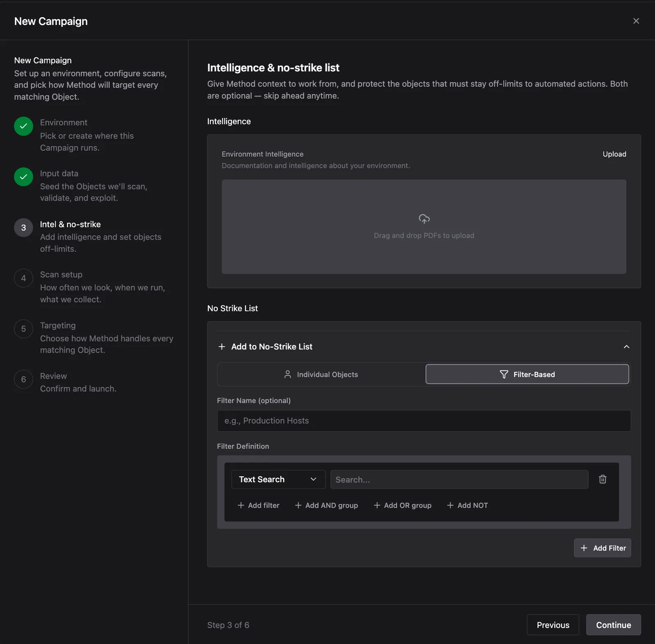The height and width of the screenshot is (644, 655).
Task: Add an OR group to filter definition
Action: point(402,505)
